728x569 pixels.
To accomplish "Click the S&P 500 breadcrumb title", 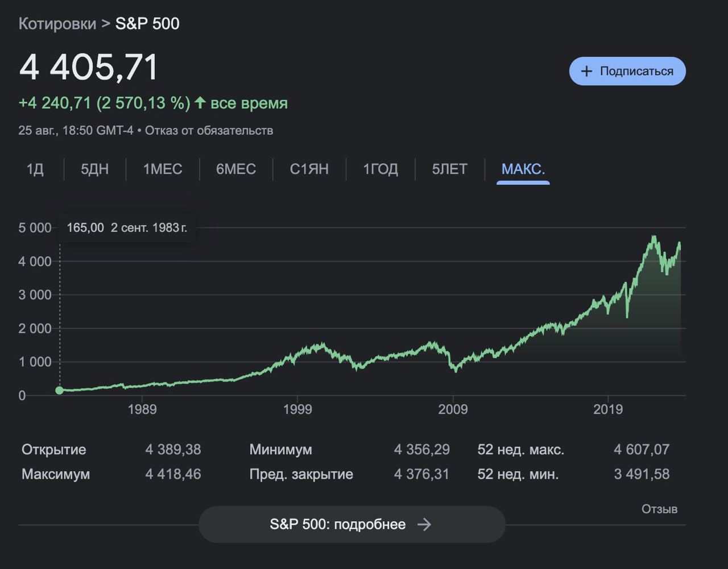I will pos(147,24).
